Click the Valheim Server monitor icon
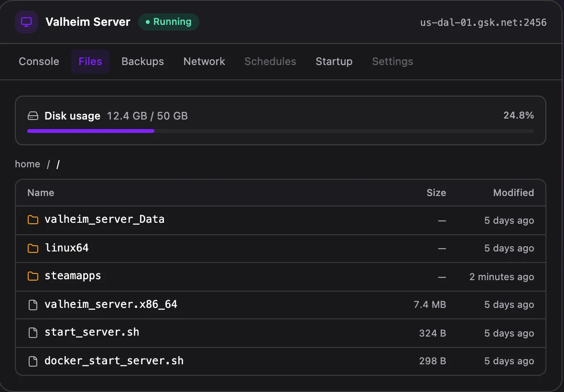 [x=26, y=22]
